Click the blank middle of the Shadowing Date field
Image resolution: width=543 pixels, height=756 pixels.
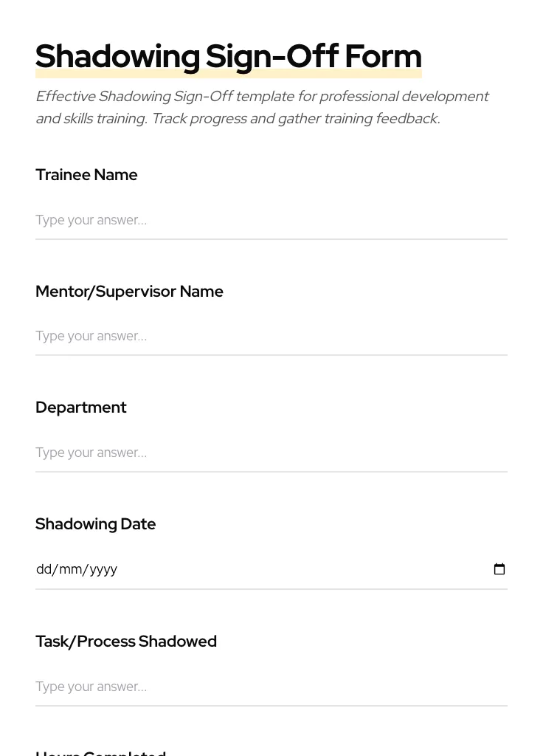click(295, 569)
